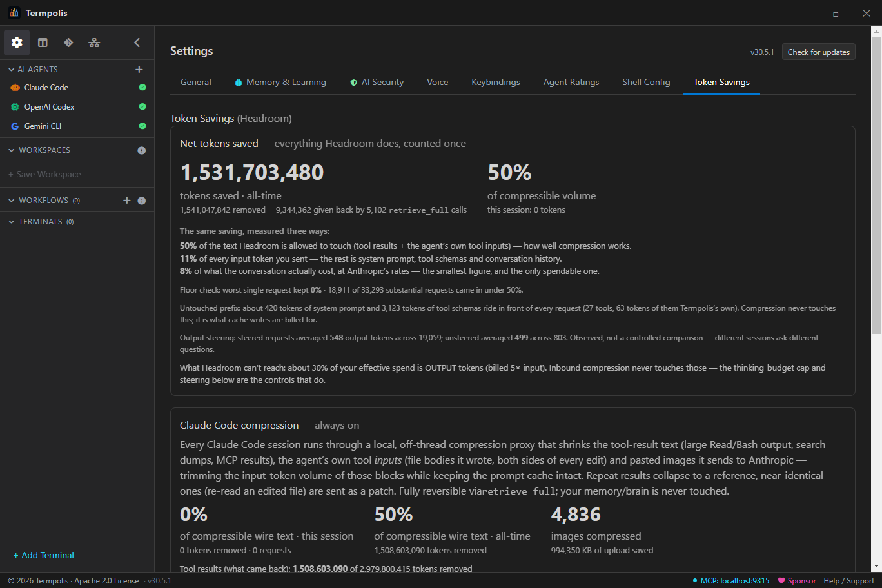Collapse the sidebar with the left chevron
Viewport: 882px width, 588px height.
pos(137,43)
